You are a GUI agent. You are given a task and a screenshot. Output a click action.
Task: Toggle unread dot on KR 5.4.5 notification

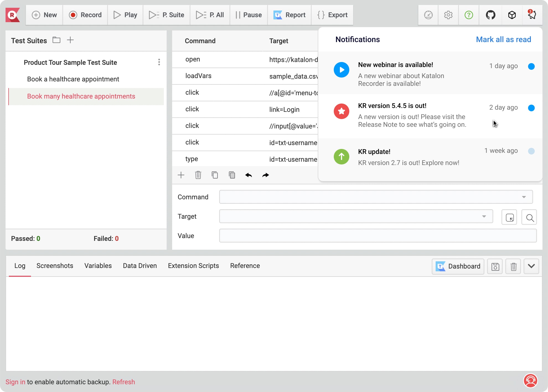click(x=531, y=108)
